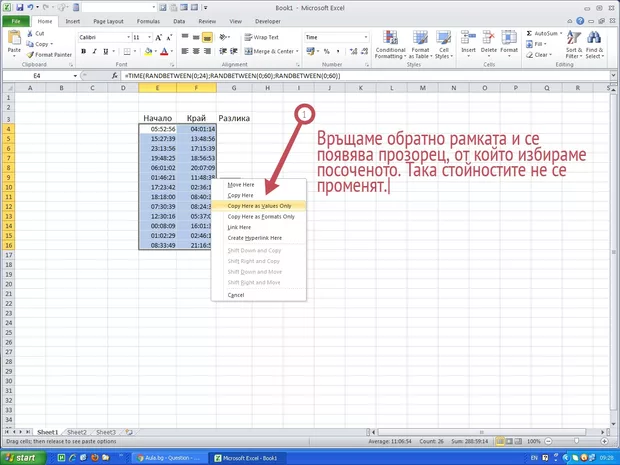Toggle the highlighted center alignment button
The height and width of the screenshot is (465, 620).
[207, 37]
